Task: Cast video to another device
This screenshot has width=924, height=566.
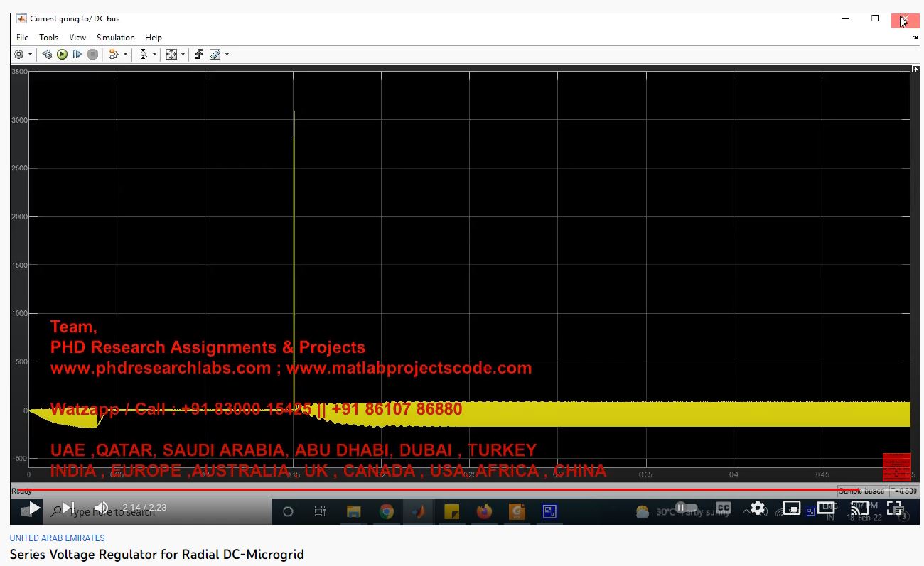Action: coord(860,508)
